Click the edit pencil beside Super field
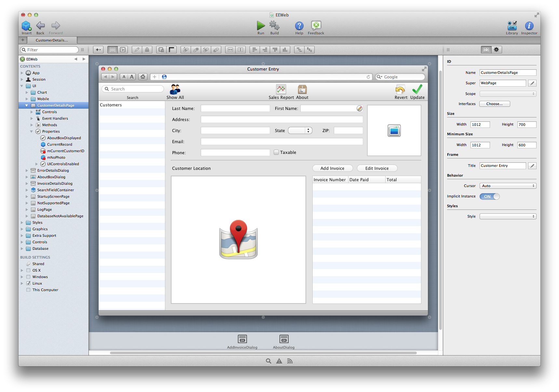This screenshot has width=559, height=392. pos(532,83)
